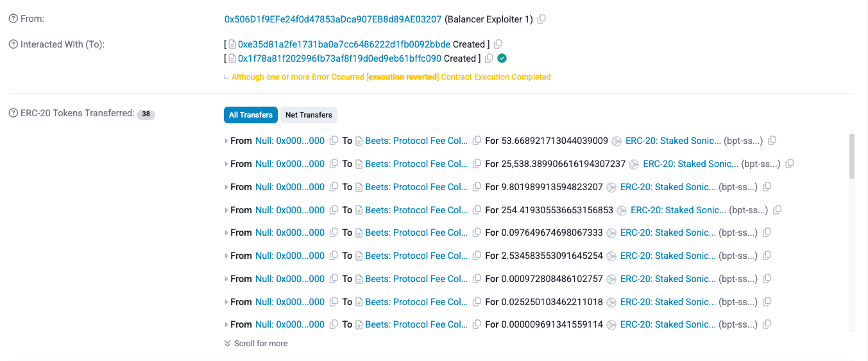The width and height of the screenshot is (868, 361).
Task: Open Null: 0x000...000 in the 53.6689 row
Action: click(290, 141)
